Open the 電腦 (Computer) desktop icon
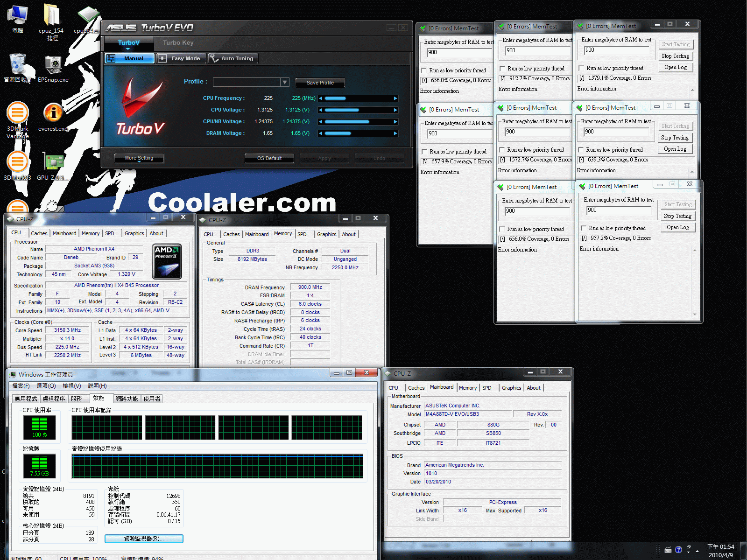The height and width of the screenshot is (560, 747). pos(18,19)
